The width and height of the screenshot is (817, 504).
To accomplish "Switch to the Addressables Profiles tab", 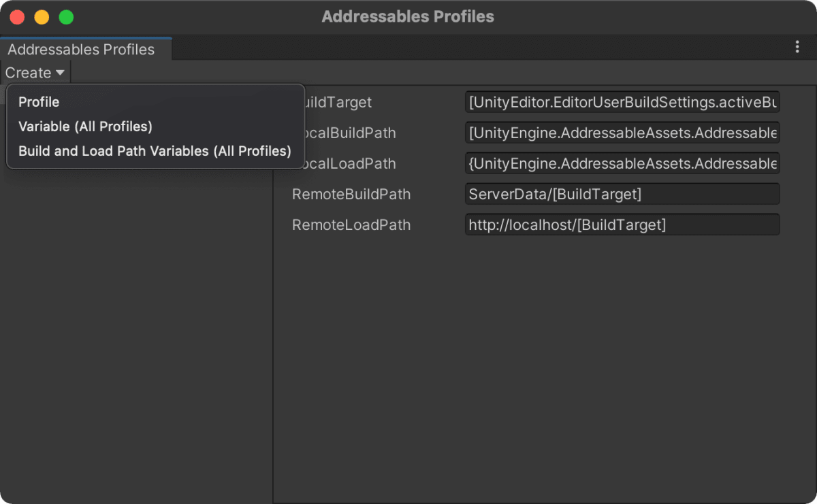I will [x=85, y=50].
